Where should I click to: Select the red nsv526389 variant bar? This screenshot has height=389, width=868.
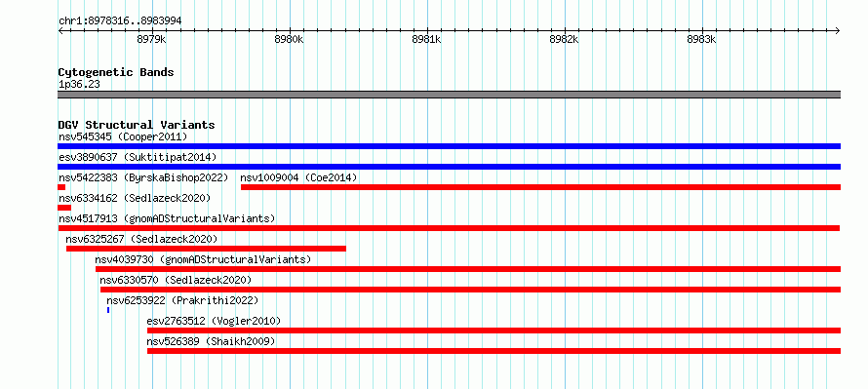coord(493,351)
